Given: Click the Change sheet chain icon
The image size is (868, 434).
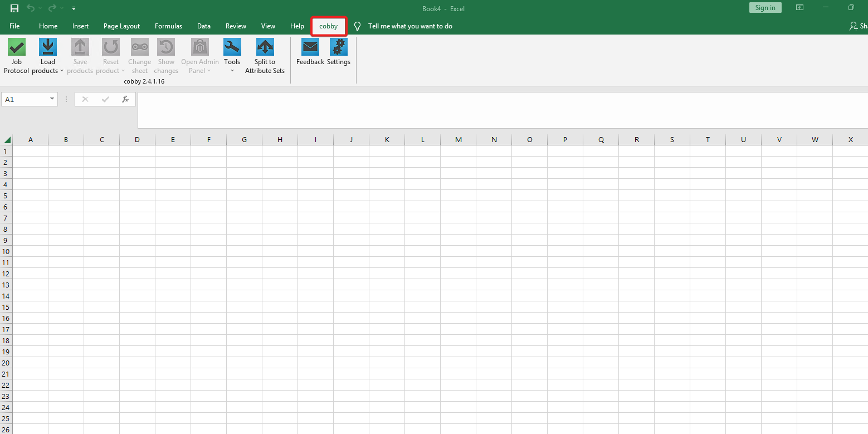Looking at the screenshot, I should 139,47.
